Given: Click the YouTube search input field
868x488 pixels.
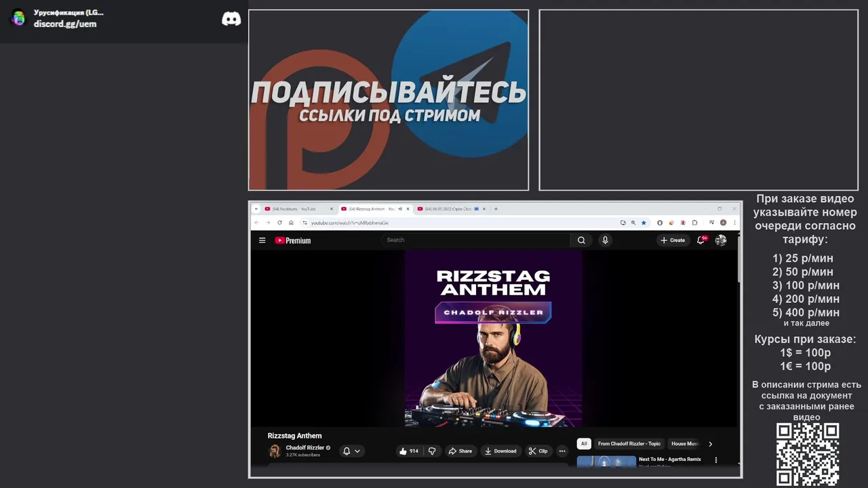Looking at the screenshot, I should click(x=475, y=240).
